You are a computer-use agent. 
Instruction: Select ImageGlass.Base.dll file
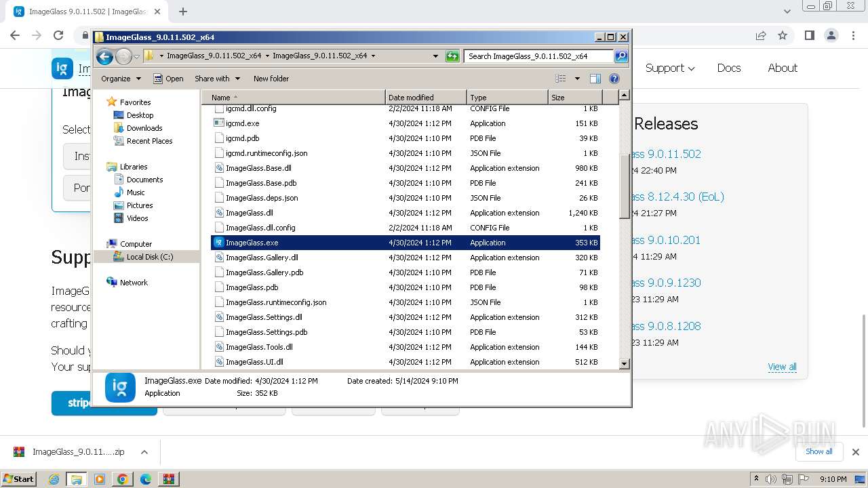406,168
